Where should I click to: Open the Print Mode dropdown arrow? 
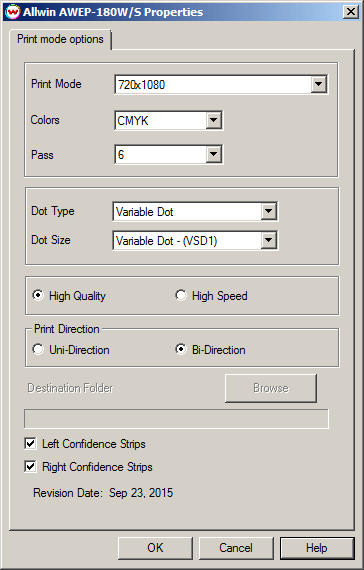point(319,85)
